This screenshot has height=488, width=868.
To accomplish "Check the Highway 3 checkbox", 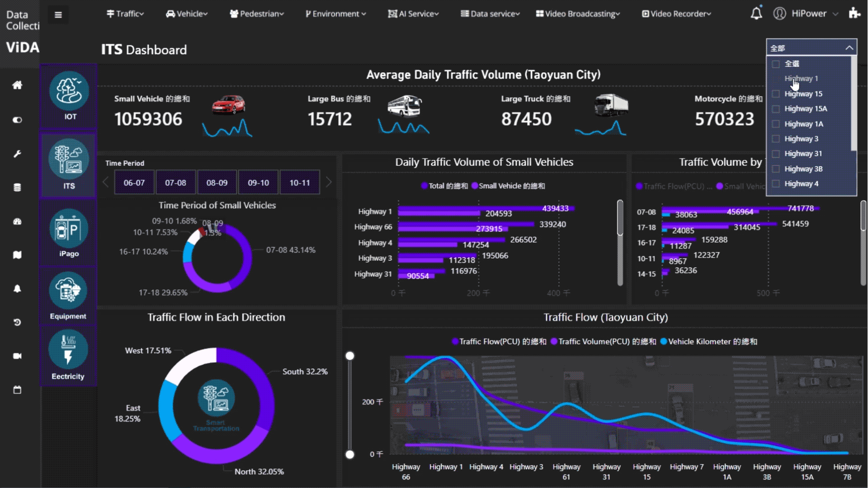I will tap(776, 139).
